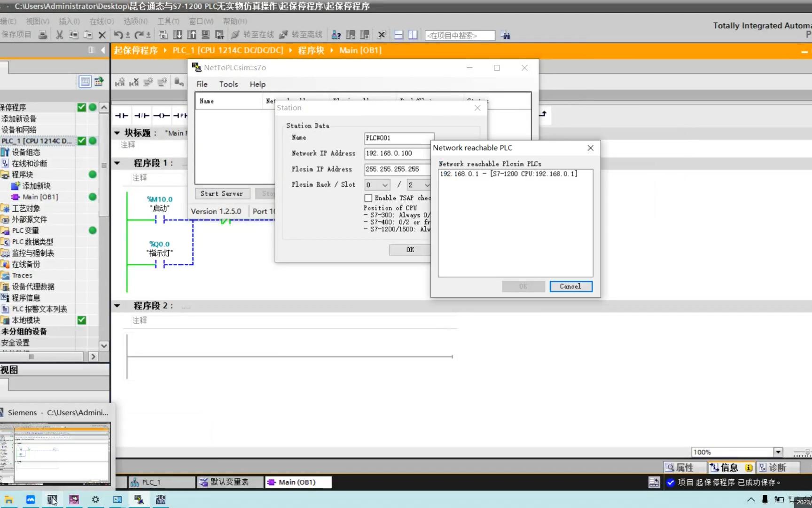This screenshot has width=812, height=508.
Task: Click the Cut scissors icon in toolbar
Action: tap(60, 35)
